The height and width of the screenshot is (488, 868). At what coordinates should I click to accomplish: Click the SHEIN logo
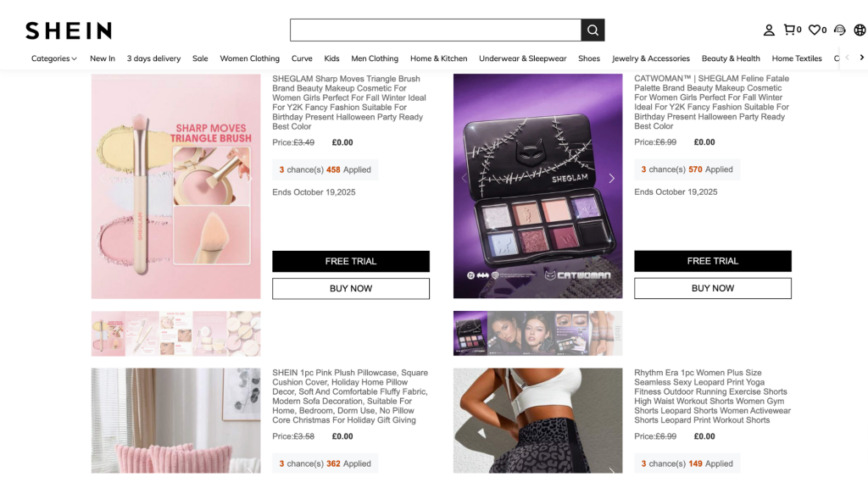(69, 30)
